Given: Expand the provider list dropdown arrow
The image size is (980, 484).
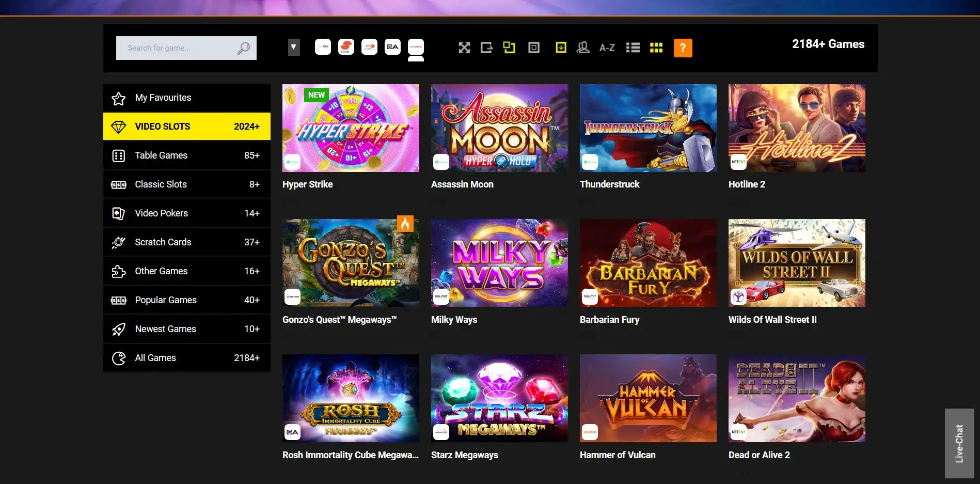Looking at the screenshot, I should 294,48.
